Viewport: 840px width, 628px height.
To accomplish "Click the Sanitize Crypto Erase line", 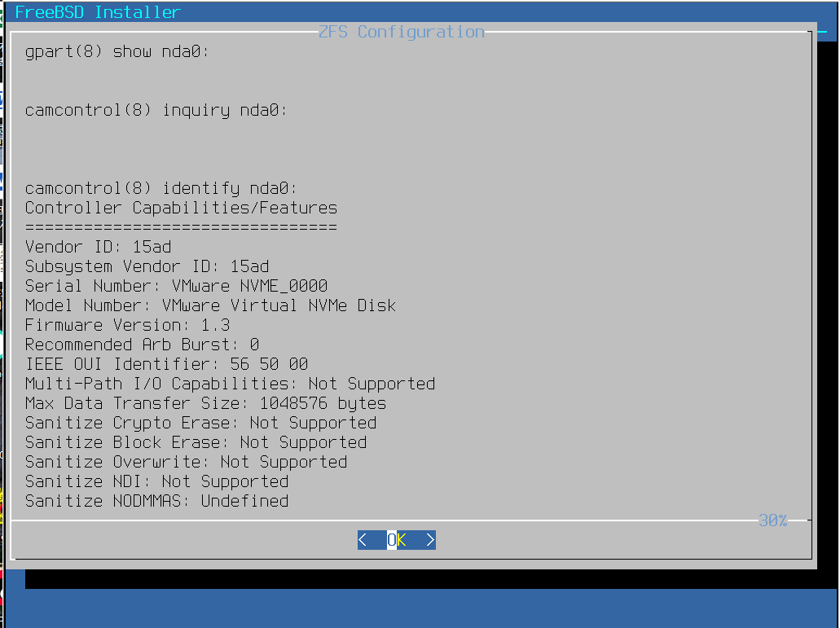I will [x=201, y=423].
